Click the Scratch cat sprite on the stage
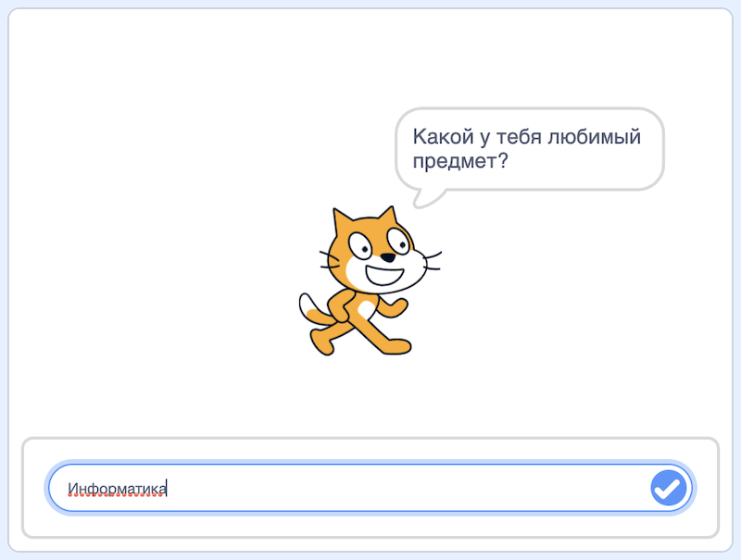The image size is (741, 560). click(x=370, y=281)
